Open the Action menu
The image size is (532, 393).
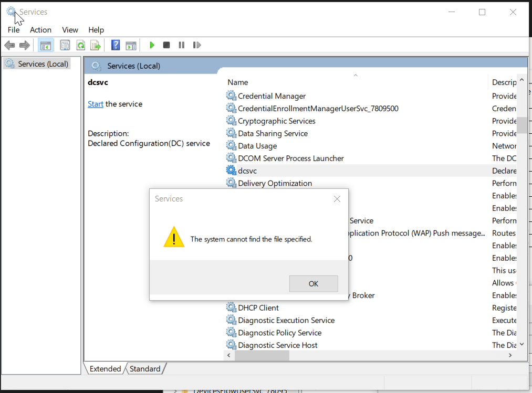(x=40, y=30)
